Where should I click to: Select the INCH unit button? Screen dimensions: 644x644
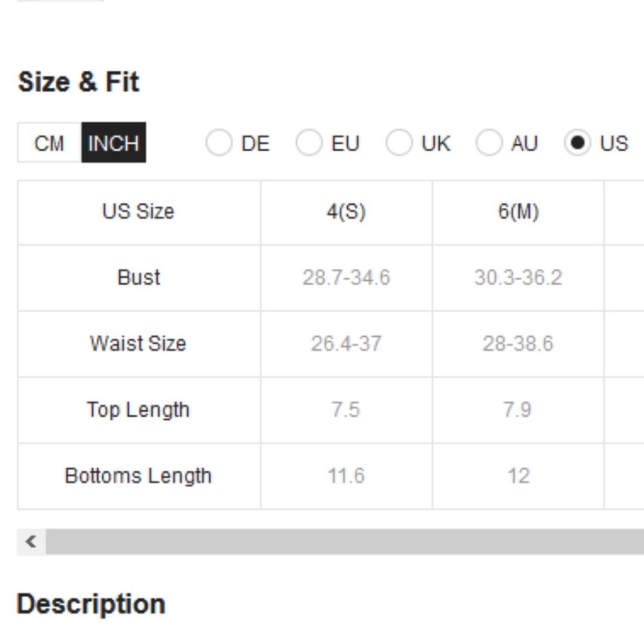point(114,142)
